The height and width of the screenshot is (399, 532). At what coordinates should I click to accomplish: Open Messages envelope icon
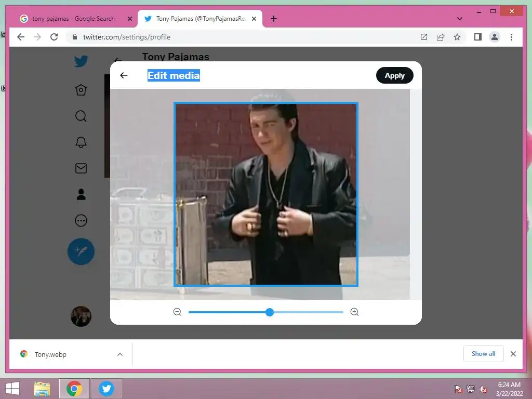pyautogui.click(x=81, y=168)
